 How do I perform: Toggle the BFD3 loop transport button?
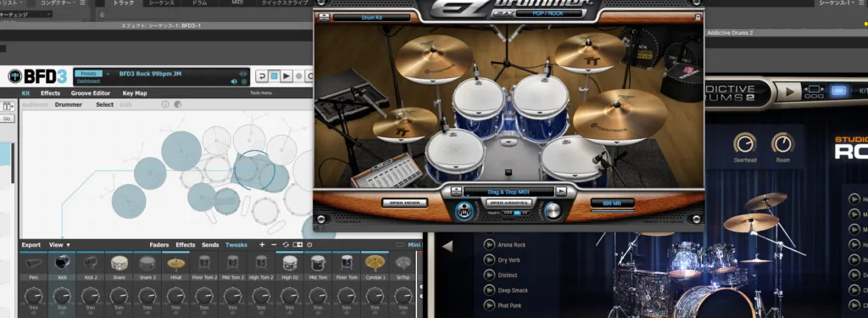[261, 76]
